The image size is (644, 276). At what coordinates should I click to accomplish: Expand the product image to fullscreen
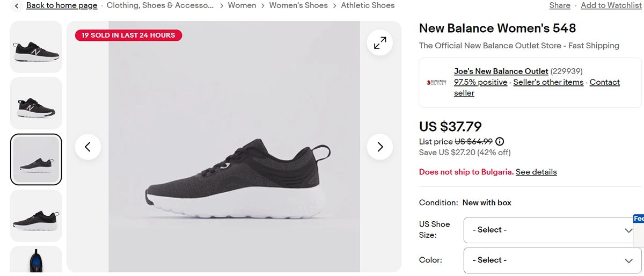(x=380, y=43)
